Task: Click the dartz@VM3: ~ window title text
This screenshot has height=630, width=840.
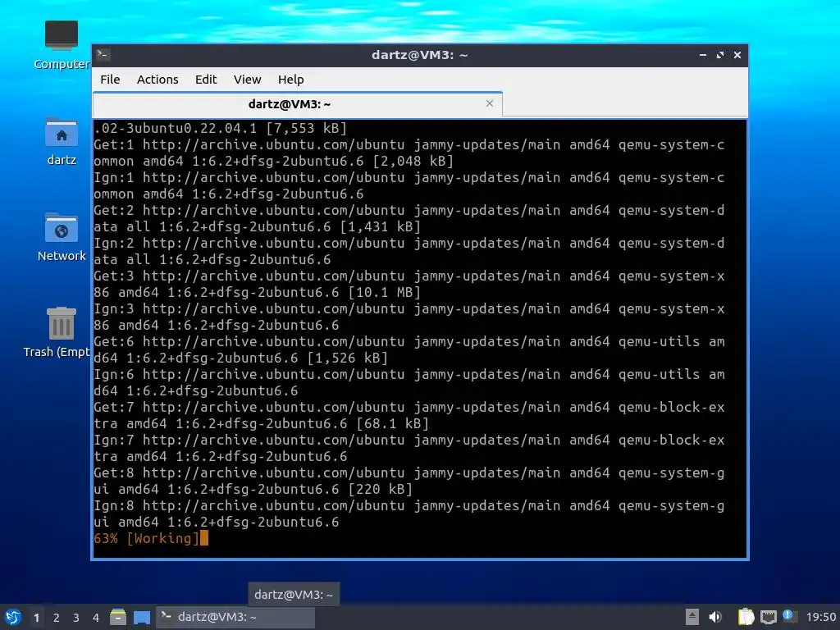Action: point(419,55)
